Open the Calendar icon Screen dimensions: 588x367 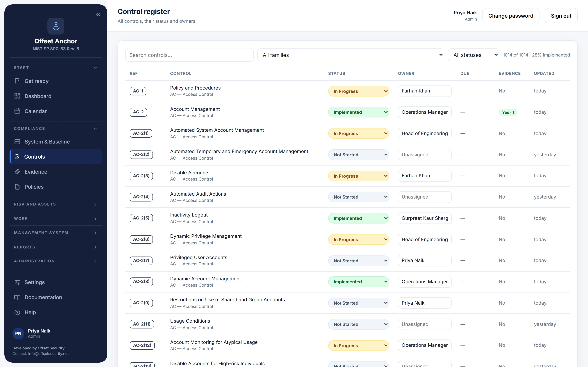point(17,111)
